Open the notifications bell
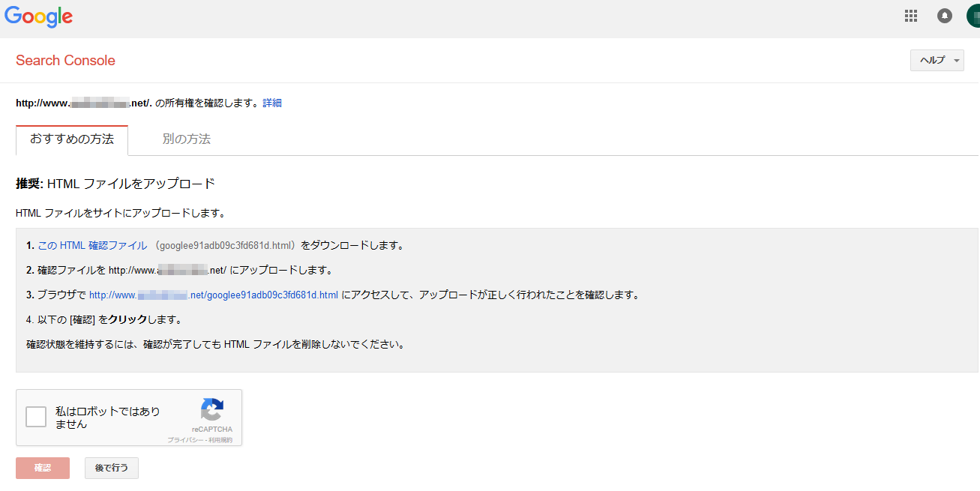The height and width of the screenshot is (491, 980). pyautogui.click(x=945, y=16)
